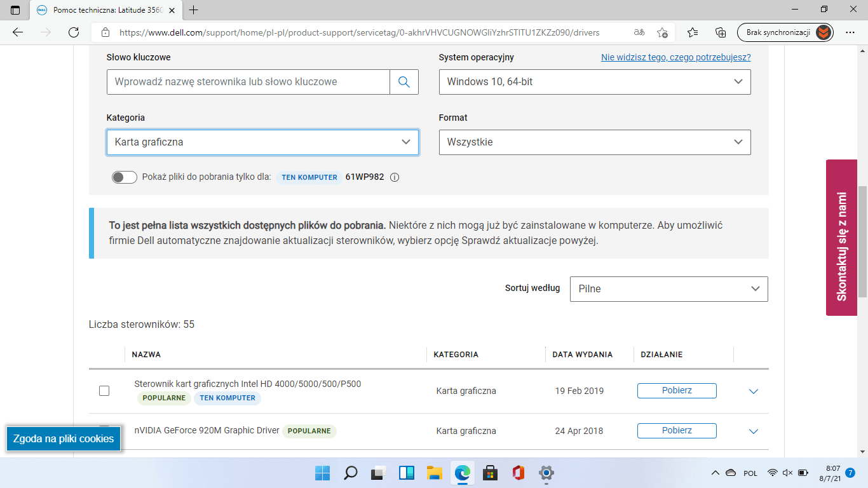Viewport: 868px width, 488px height.
Task: Select the nVIDIA GeForce 920M Graphic Driver name
Action: (207, 430)
